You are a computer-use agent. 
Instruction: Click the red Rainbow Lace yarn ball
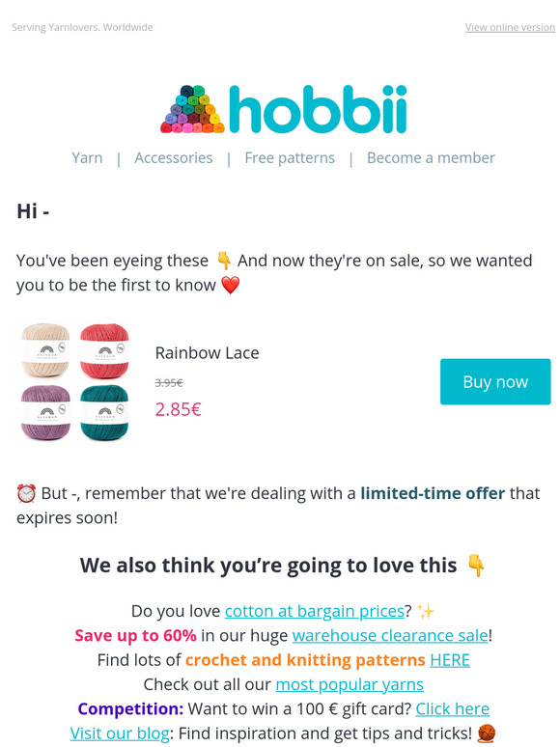coord(104,350)
